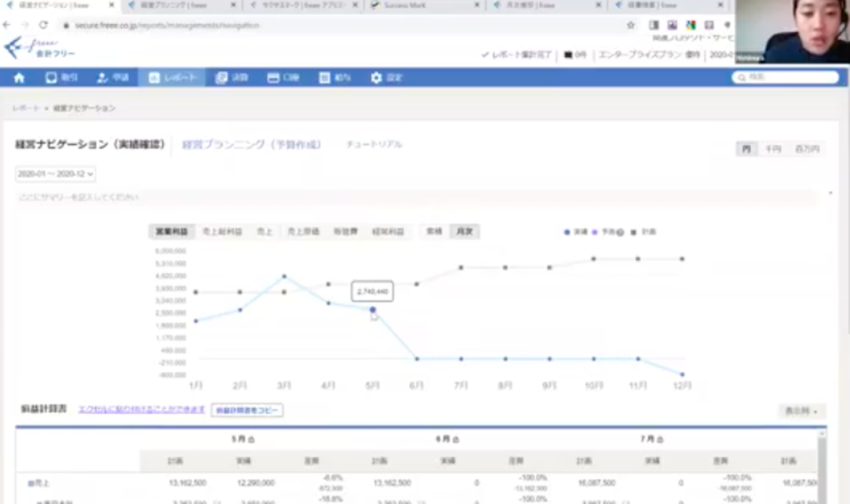Screen dimensions: 850x504
Task: Open the 申請 menu in navigation bar
Action: (112, 77)
